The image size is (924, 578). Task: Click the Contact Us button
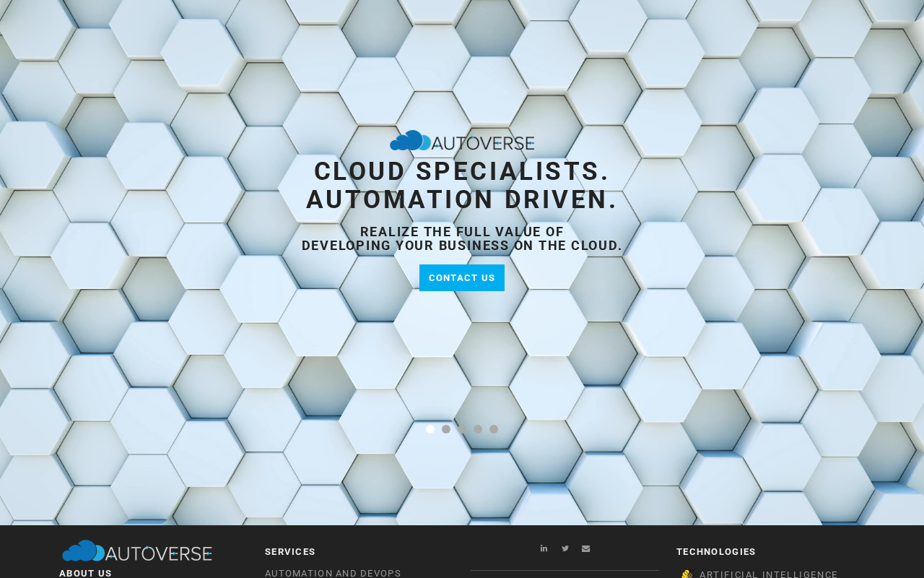point(462,278)
